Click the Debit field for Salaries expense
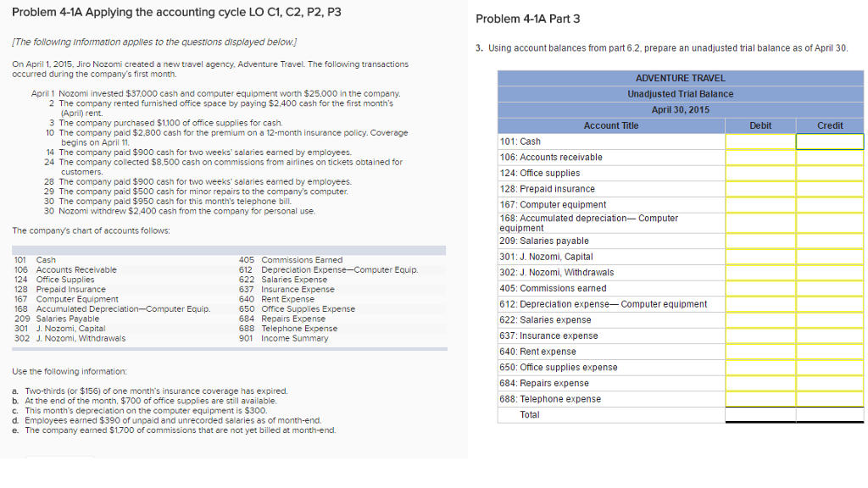 tap(760, 319)
